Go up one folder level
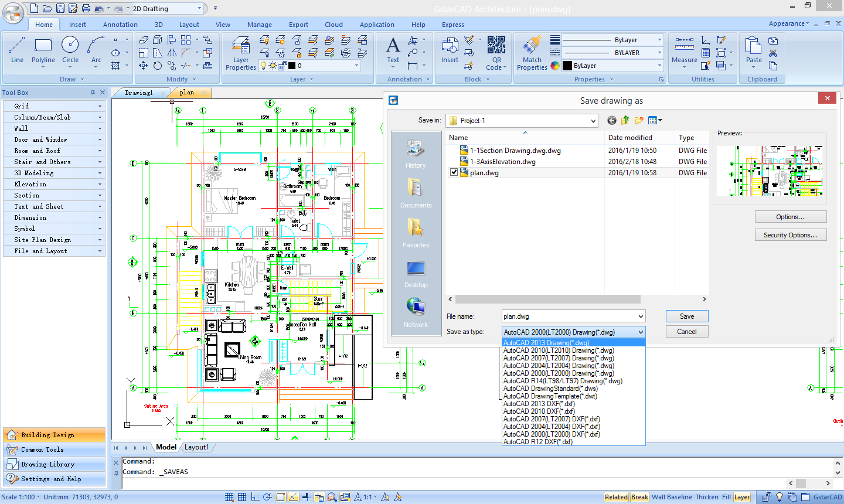Screen dimensions: 844x504 click(625, 120)
